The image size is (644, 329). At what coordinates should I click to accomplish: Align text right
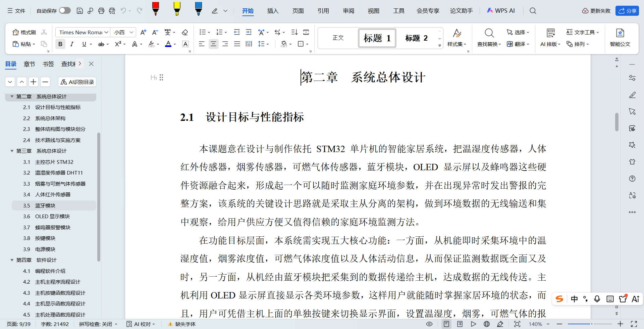pyautogui.click(x=225, y=44)
